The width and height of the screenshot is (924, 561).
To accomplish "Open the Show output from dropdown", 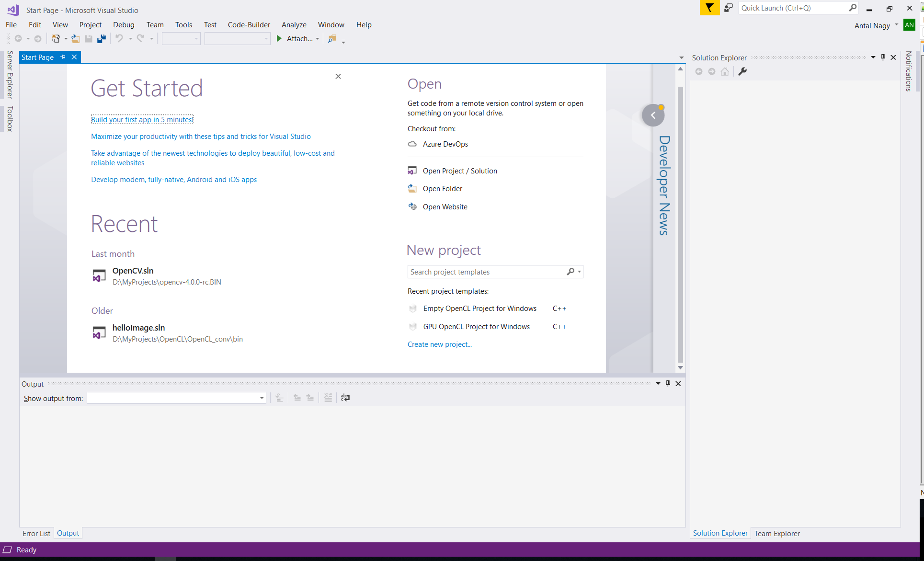I will pyautogui.click(x=261, y=398).
